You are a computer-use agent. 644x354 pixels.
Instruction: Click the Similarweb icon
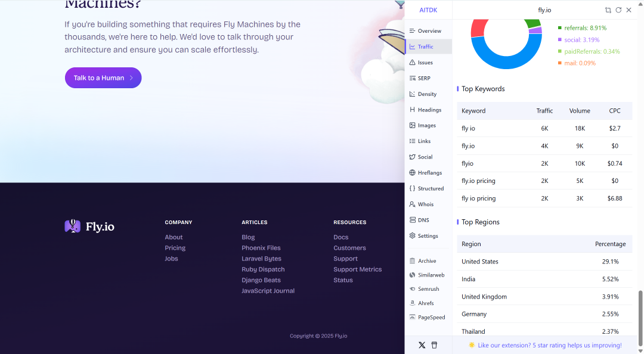point(413,275)
